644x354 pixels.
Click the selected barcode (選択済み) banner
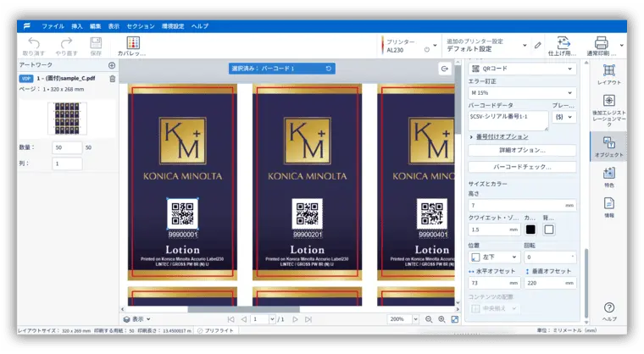click(281, 69)
